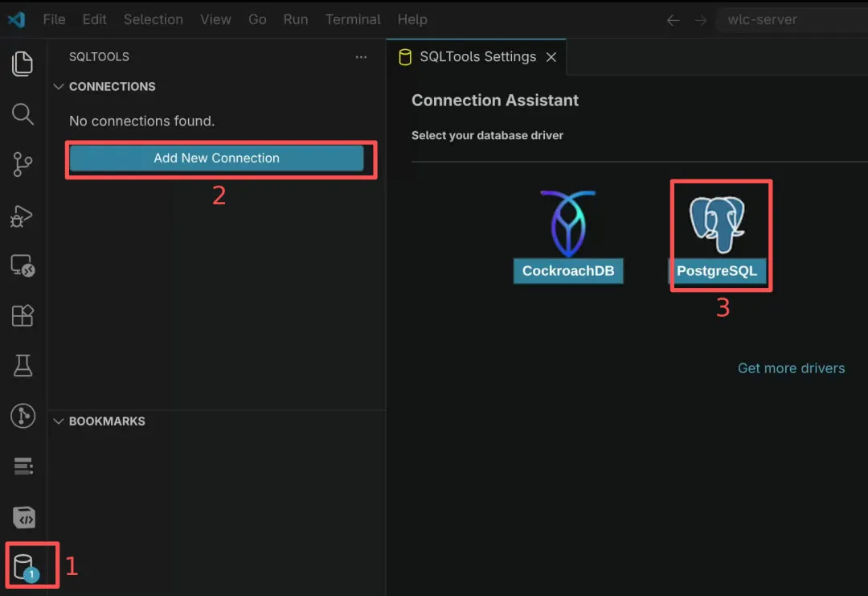Viewport: 868px width, 596px height.
Task: Open the Help menu
Action: click(412, 19)
